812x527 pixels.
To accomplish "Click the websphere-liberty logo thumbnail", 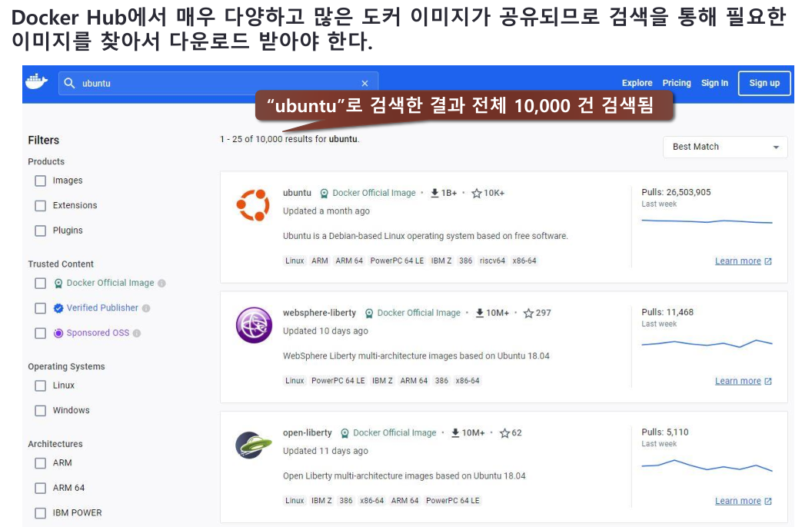I will [254, 325].
